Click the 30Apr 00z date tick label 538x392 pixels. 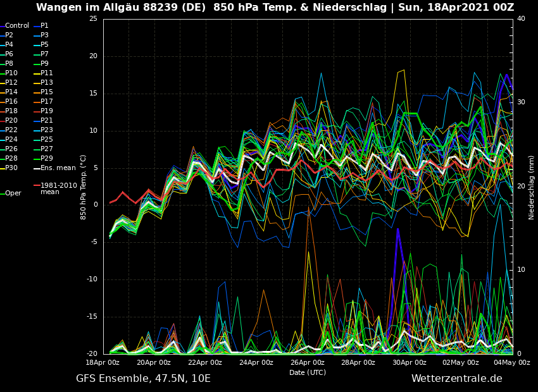click(410, 363)
